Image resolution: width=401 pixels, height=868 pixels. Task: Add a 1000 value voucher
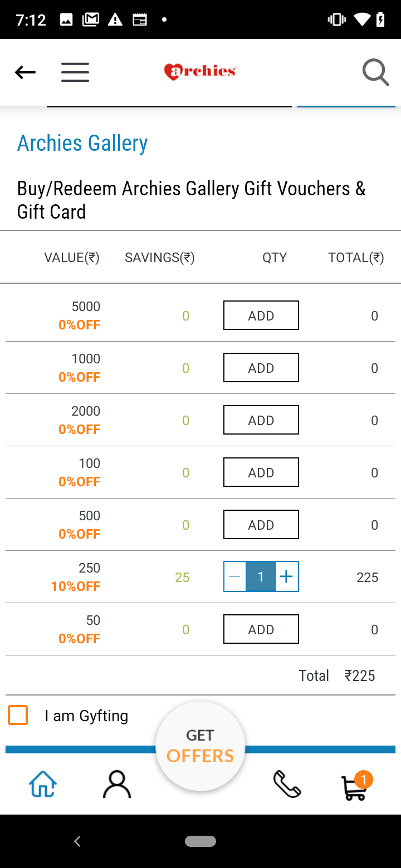[x=261, y=368]
